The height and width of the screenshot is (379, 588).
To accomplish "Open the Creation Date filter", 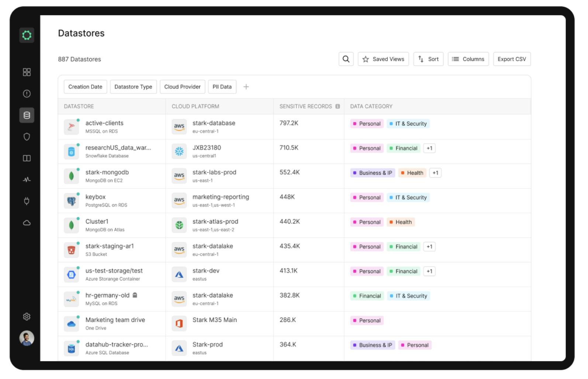I will click(x=85, y=87).
